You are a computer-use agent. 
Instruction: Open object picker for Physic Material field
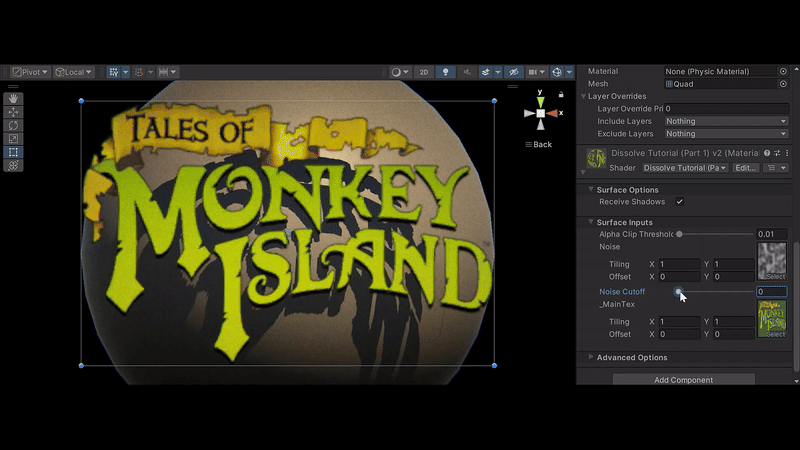coord(783,71)
